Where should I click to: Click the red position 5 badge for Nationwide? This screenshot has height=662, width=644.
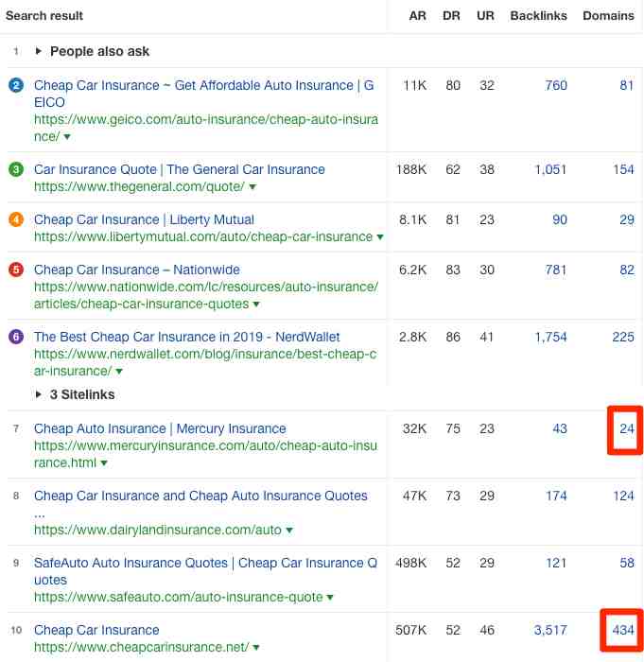[16, 270]
